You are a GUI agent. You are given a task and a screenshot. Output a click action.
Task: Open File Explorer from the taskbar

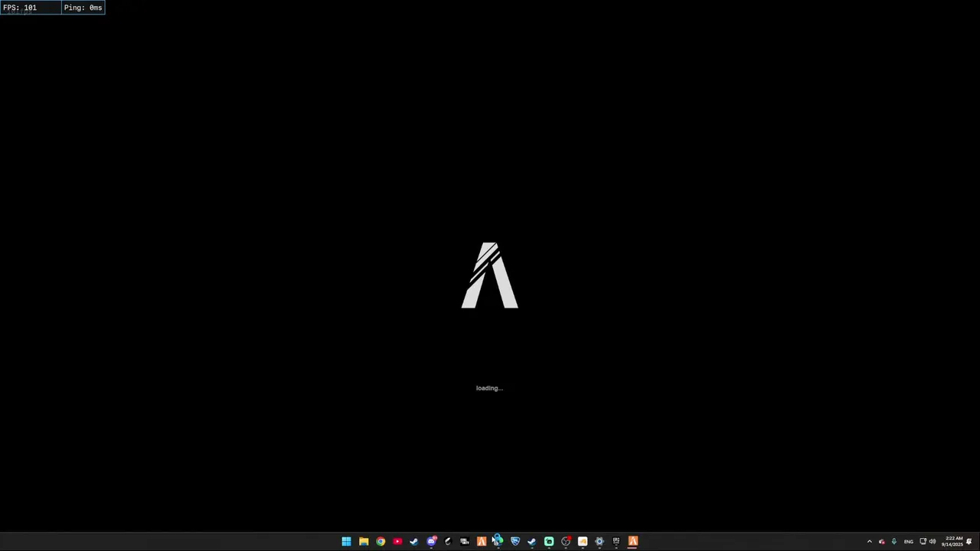(364, 541)
